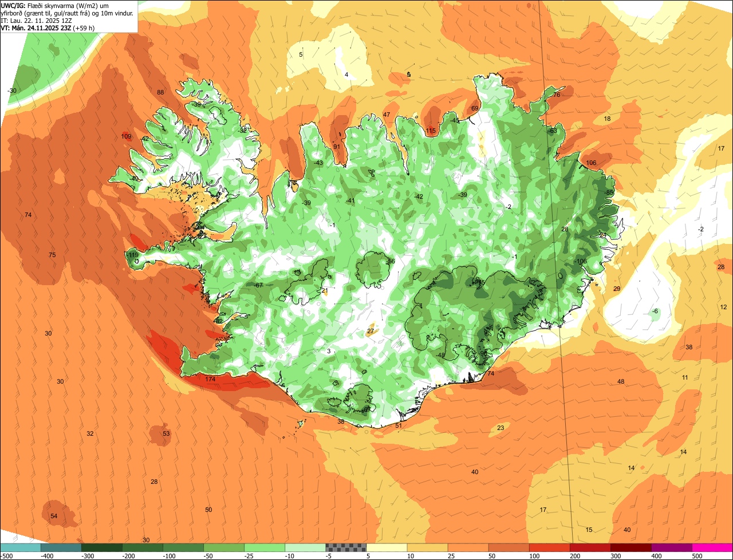Screen dimensions: 733x560
Task: Click the -106 value in east Iceland
Action: [x=581, y=261]
